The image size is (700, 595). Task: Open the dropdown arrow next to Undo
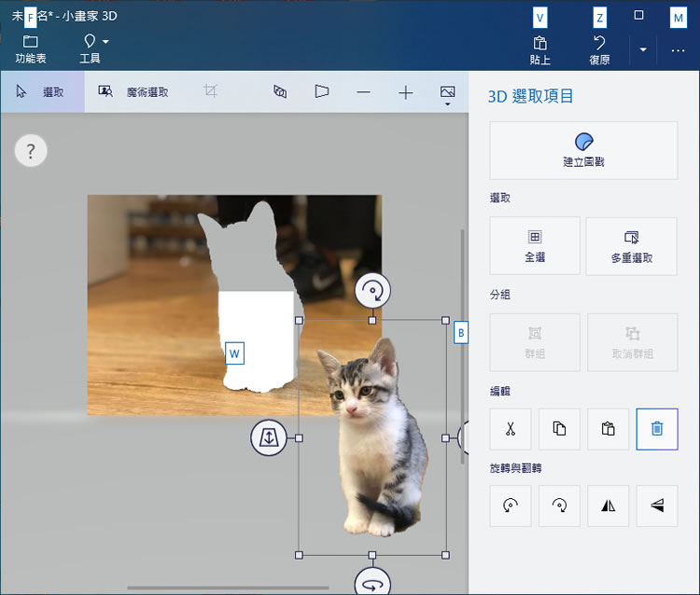point(643,49)
